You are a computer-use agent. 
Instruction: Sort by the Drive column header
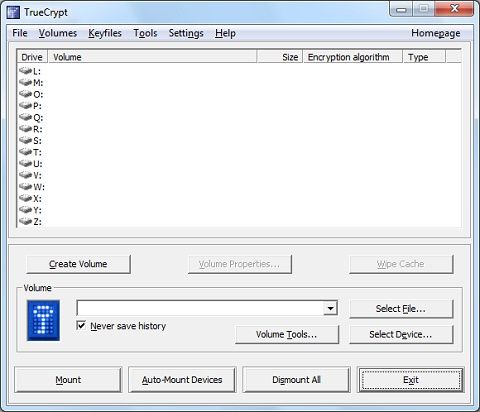point(32,57)
